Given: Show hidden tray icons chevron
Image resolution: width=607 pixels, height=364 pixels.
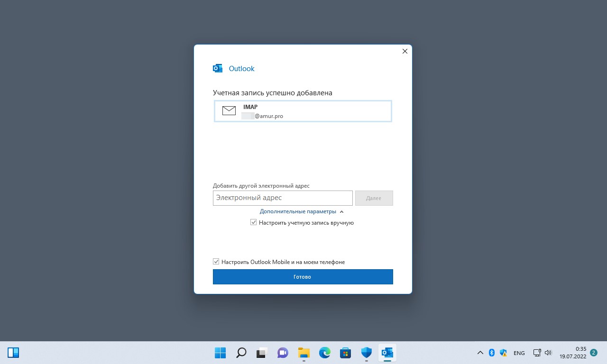Looking at the screenshot, I should click(480, 353).
